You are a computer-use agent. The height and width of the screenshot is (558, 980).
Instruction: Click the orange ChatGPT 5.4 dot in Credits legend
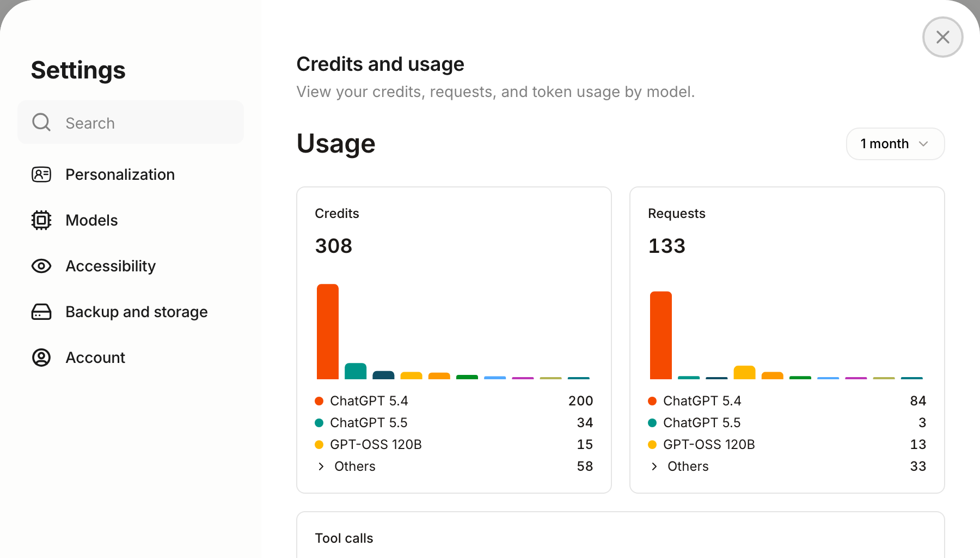click(319, 401)
